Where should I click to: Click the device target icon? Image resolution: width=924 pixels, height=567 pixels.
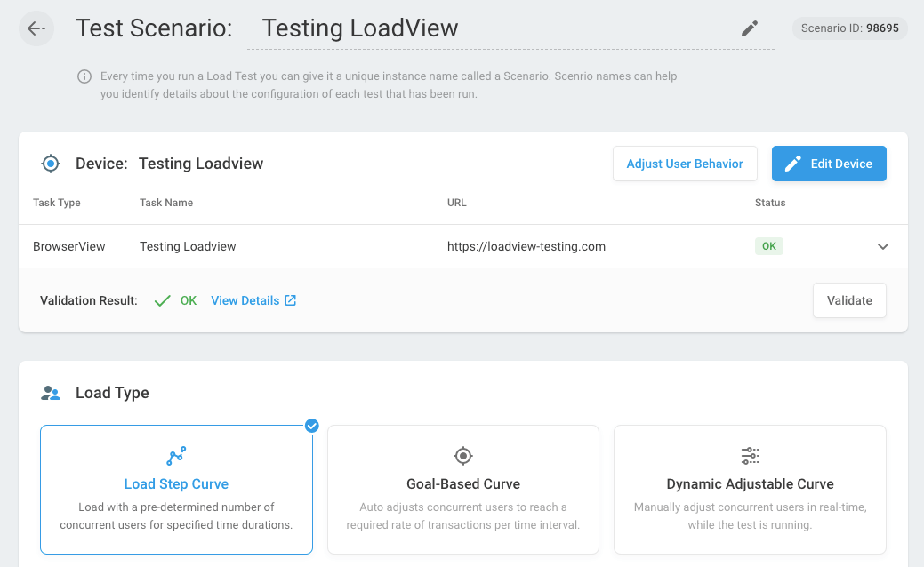[51, 164]
